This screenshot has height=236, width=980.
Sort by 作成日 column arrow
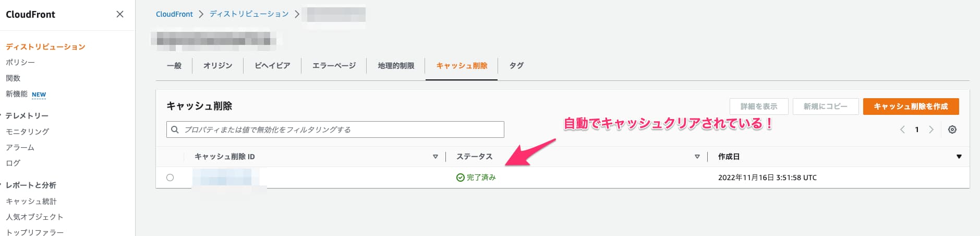tap(959, 157)
